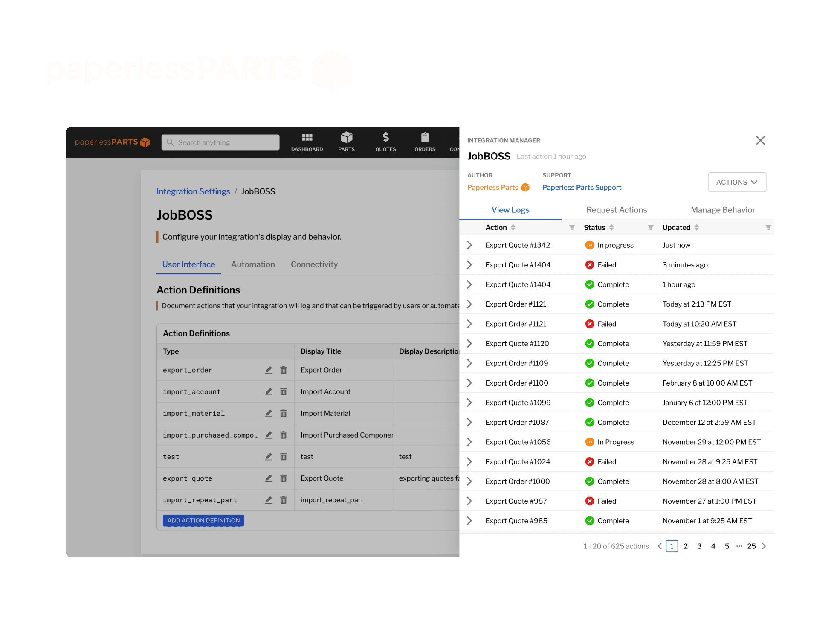Expand the Export Quote #987 row
Viewport: 840px width, 629px height.
click(x=469, y=501)
